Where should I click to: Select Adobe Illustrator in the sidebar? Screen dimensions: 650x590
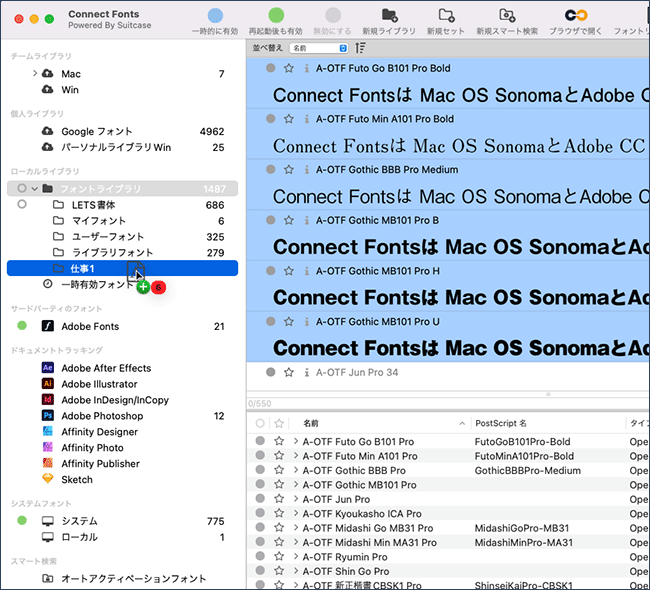tap(99, 384)
